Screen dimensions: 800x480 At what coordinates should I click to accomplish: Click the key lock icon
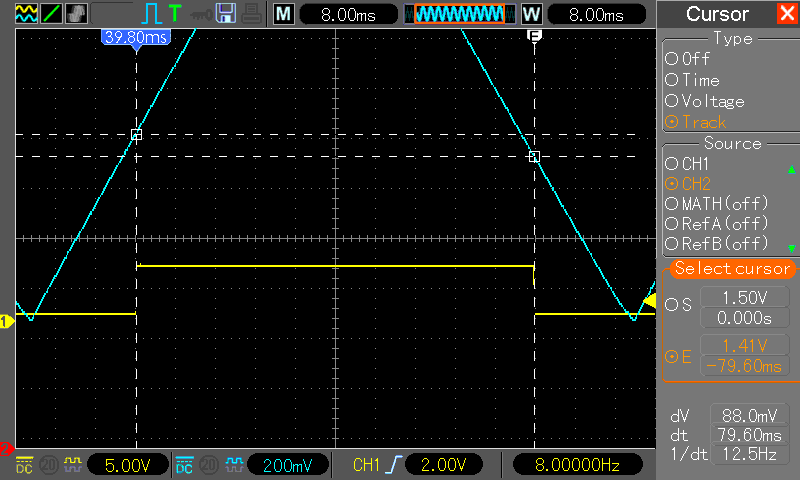201,14
